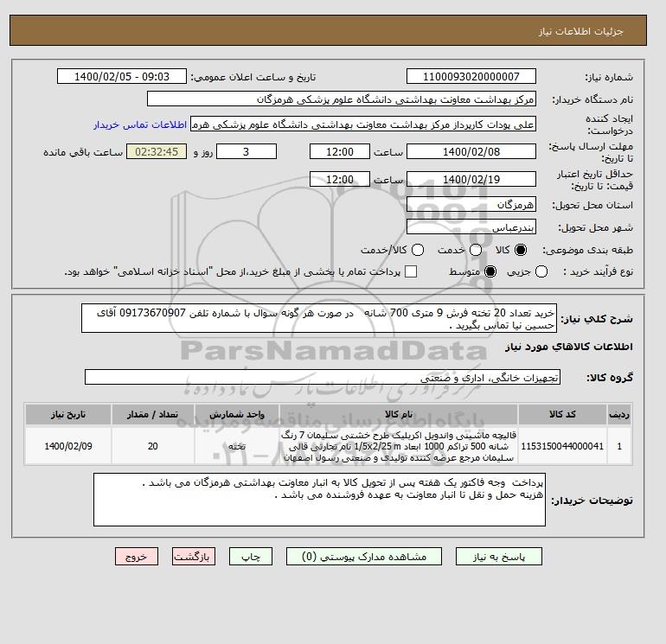666x644 pixels.
Task: Click مشاهده مدارک پیوستی (0) button
Action: pyautogui.click(x=364, y=557)
